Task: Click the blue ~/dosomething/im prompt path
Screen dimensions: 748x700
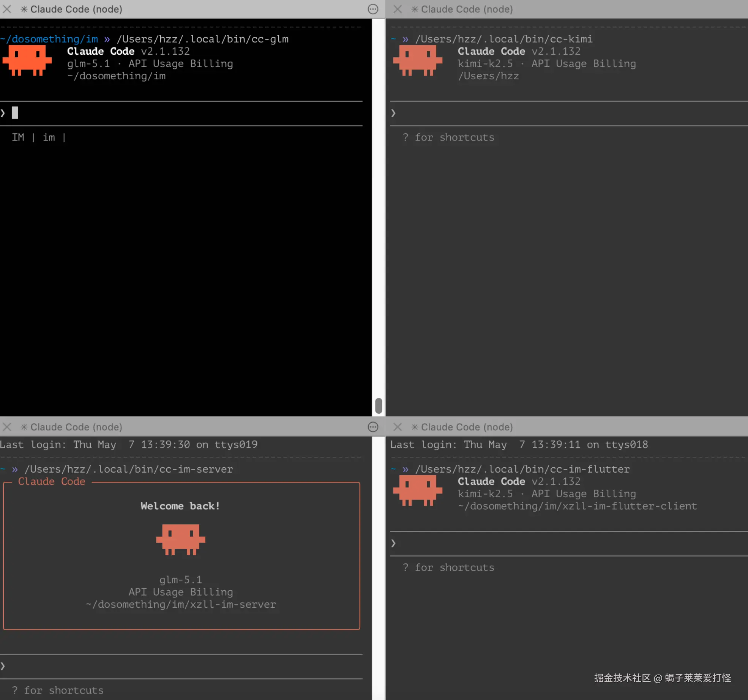Action: pos(49,39)
